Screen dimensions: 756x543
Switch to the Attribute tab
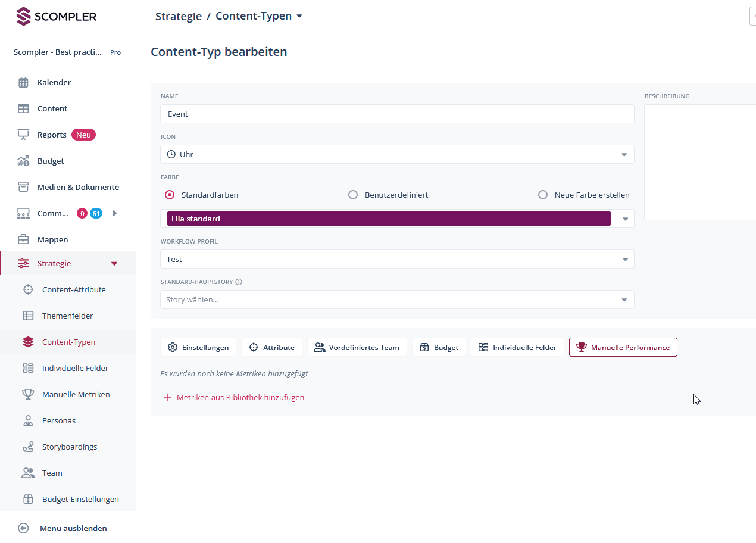(x=271, y=347)
